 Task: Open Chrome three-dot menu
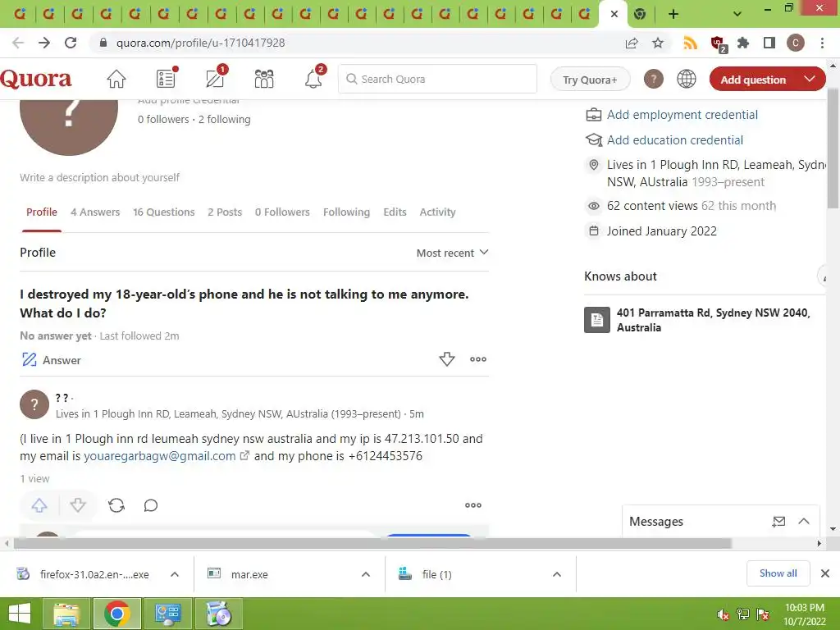coord(822,43)
